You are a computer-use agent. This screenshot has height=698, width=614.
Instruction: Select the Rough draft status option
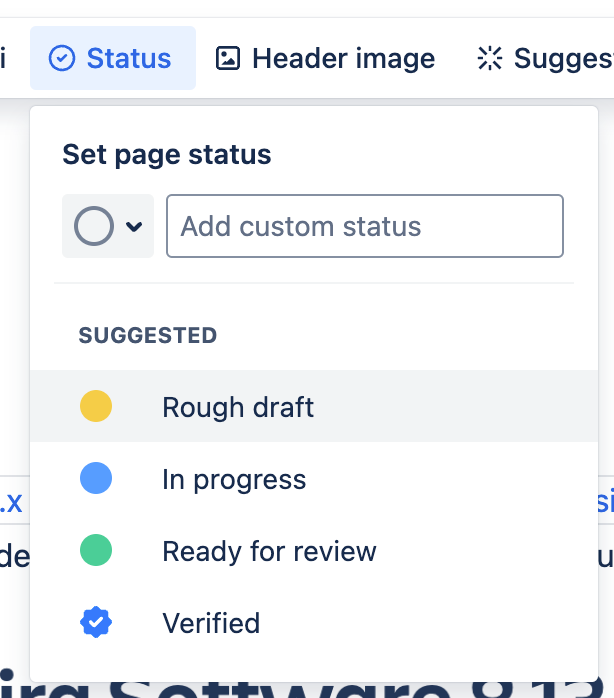point(238,407)
